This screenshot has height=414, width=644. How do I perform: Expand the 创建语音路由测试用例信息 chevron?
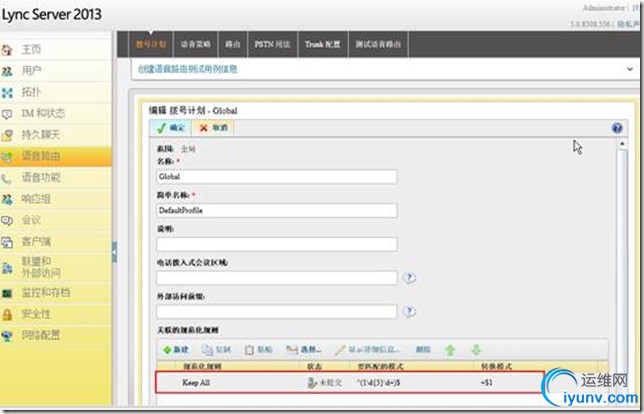(x=630, y=69)
